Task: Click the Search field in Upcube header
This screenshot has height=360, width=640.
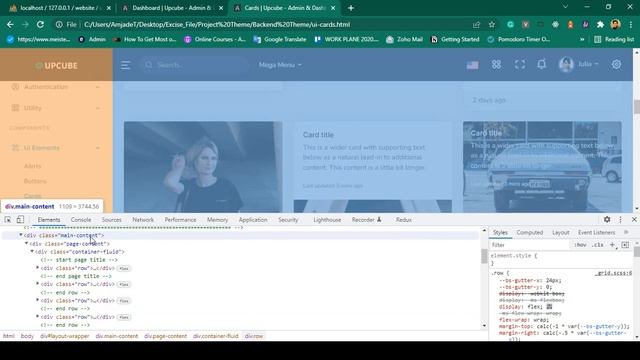Action: [195, 65]
